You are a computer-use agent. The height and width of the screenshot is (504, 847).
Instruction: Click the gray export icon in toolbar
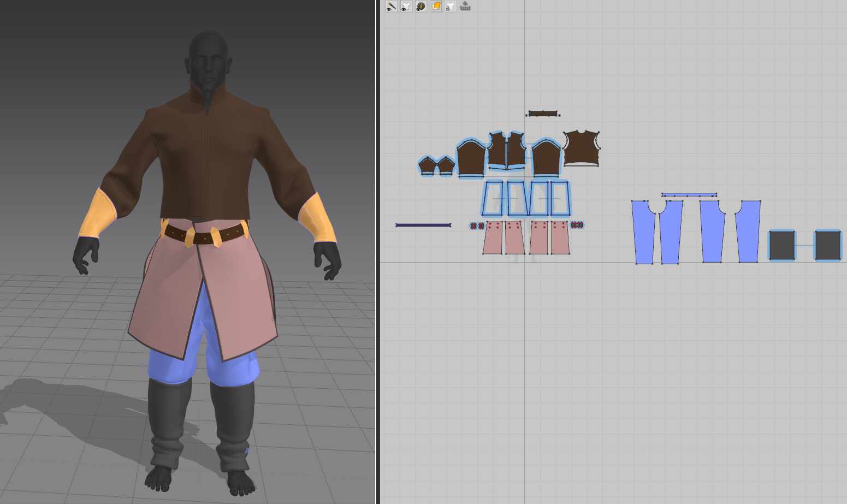tap(465, 6)
